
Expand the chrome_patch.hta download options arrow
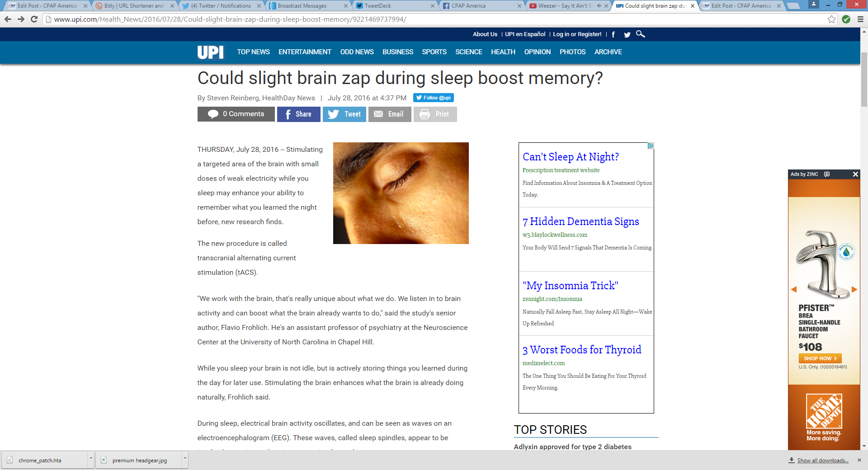[x=91, y=459]
